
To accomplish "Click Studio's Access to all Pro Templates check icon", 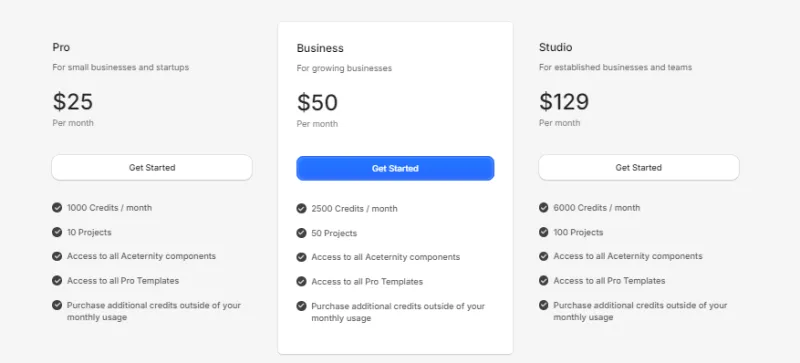I will (544, 280).
